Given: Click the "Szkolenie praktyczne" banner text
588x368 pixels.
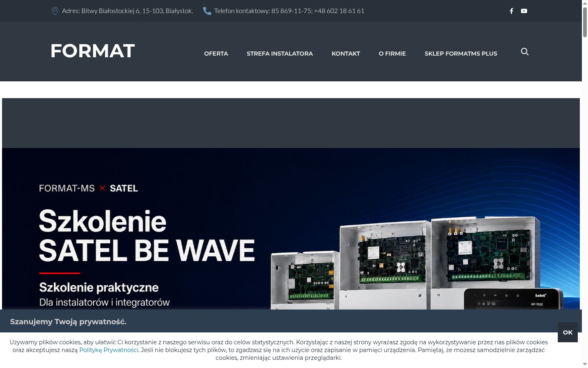Looking at the screenshot, I should [x=99, y=287].
